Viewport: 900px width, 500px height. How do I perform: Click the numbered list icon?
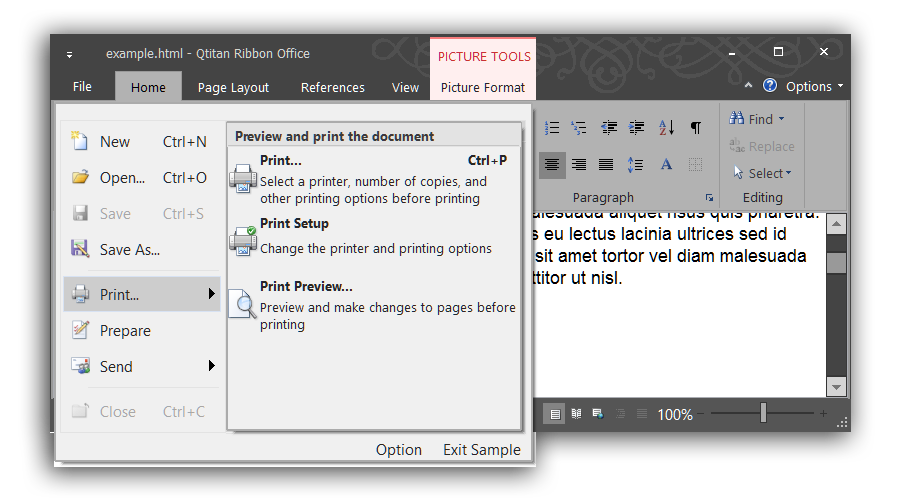552,128
